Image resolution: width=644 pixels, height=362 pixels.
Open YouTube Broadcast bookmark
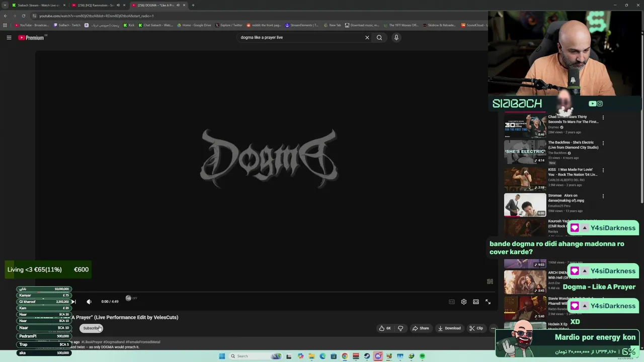[x=32, y=25]
